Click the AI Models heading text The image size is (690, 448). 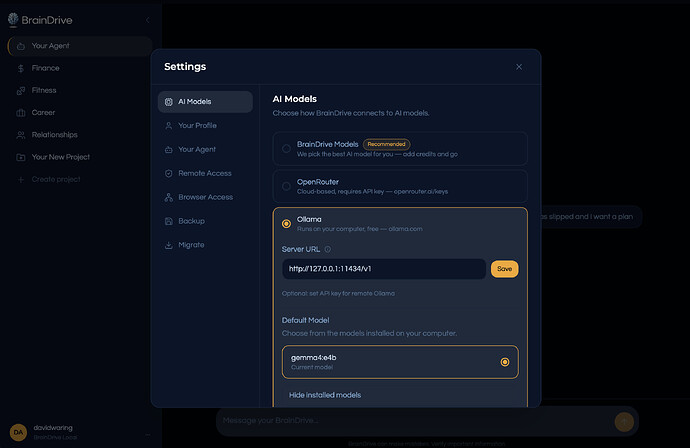pyautogui.click(x=294, y=99)
